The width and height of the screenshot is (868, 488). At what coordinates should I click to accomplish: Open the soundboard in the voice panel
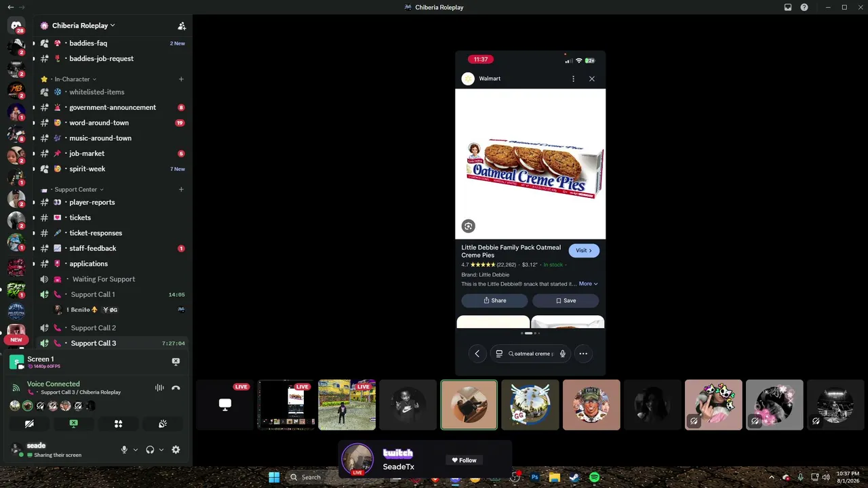(163, 424)
